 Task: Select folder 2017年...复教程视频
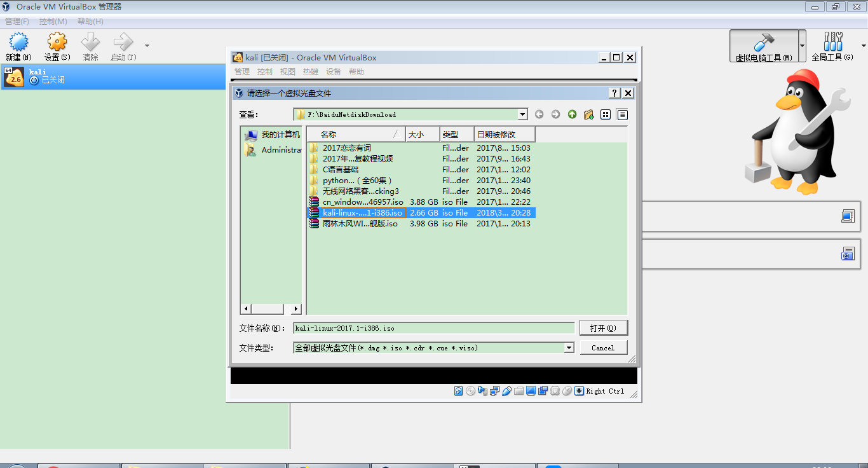(x=357, y=159)
